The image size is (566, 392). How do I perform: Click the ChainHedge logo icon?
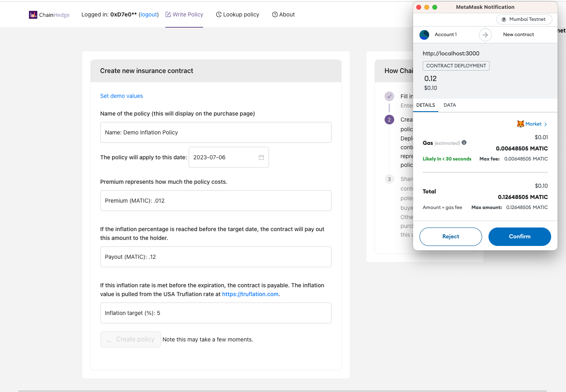pos(33,15)
